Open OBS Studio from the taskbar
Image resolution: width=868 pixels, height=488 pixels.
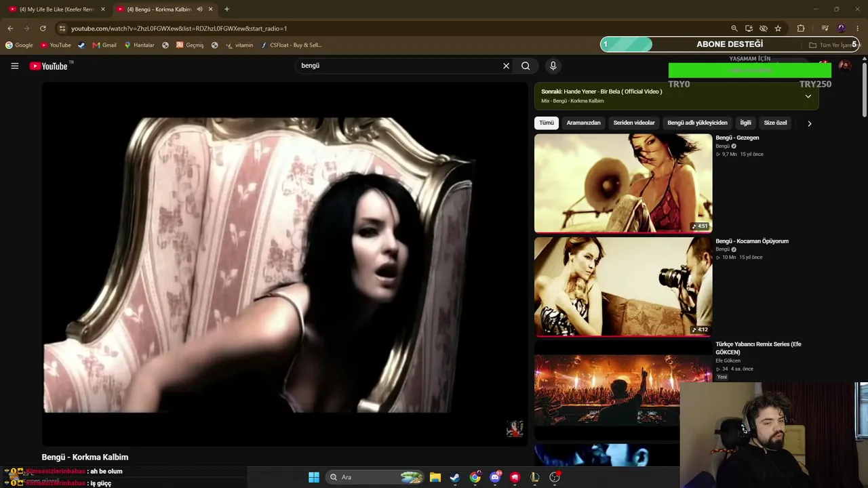click(x=555, y=477)
